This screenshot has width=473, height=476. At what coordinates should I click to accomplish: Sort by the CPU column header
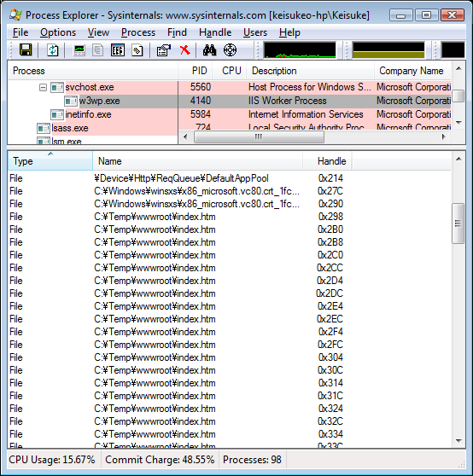pyautogui.click(x=230, y=71)
